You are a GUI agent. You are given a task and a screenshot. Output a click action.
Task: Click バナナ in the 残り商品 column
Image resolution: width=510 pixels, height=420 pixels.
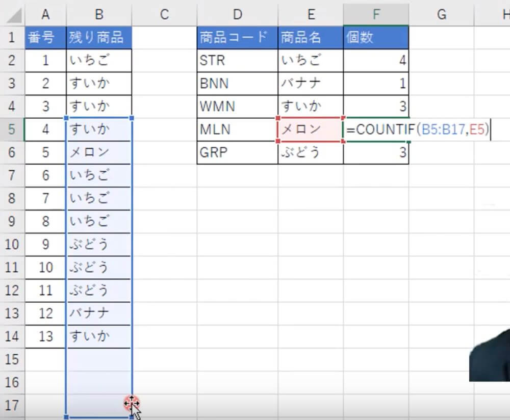[x=99, y=313]
